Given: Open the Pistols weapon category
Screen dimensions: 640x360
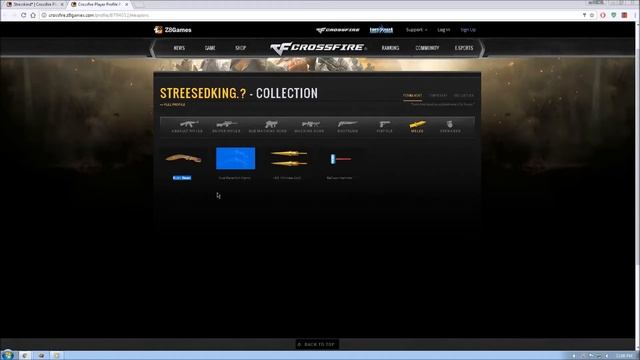Looking at the screenshot, I should point(384,126).
